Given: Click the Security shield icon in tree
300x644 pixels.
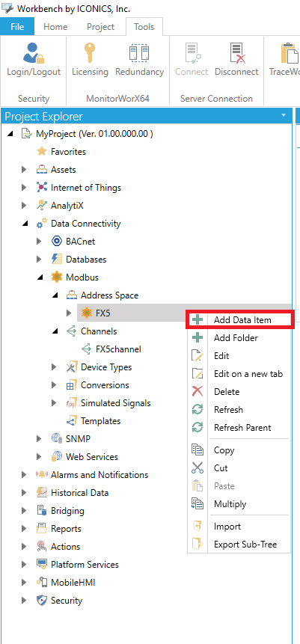Looking at the screenshot, I should (x=41, y=601).
